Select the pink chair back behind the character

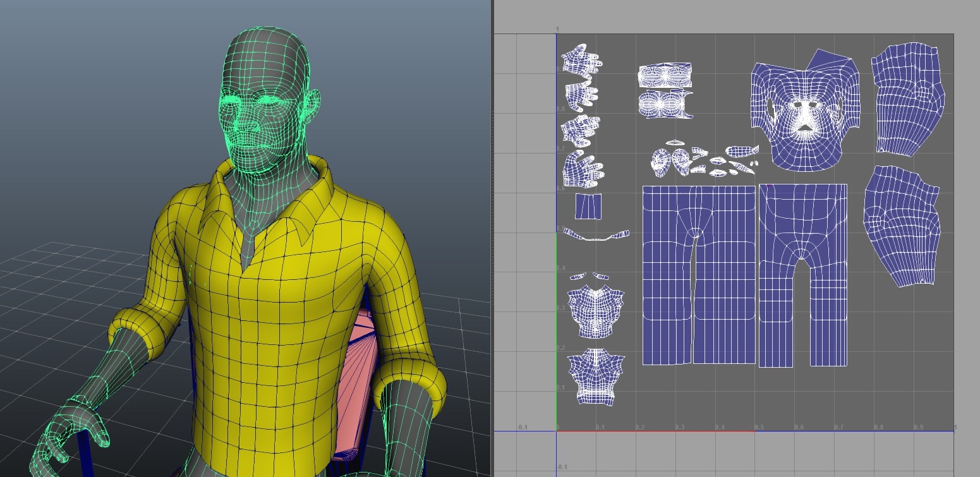click(x=354, y=385)
